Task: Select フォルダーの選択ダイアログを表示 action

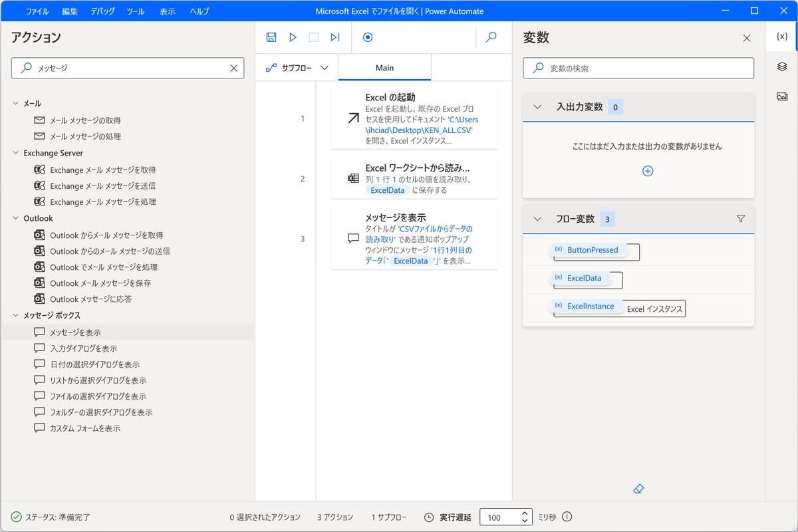Action: (x=101, y=412)
